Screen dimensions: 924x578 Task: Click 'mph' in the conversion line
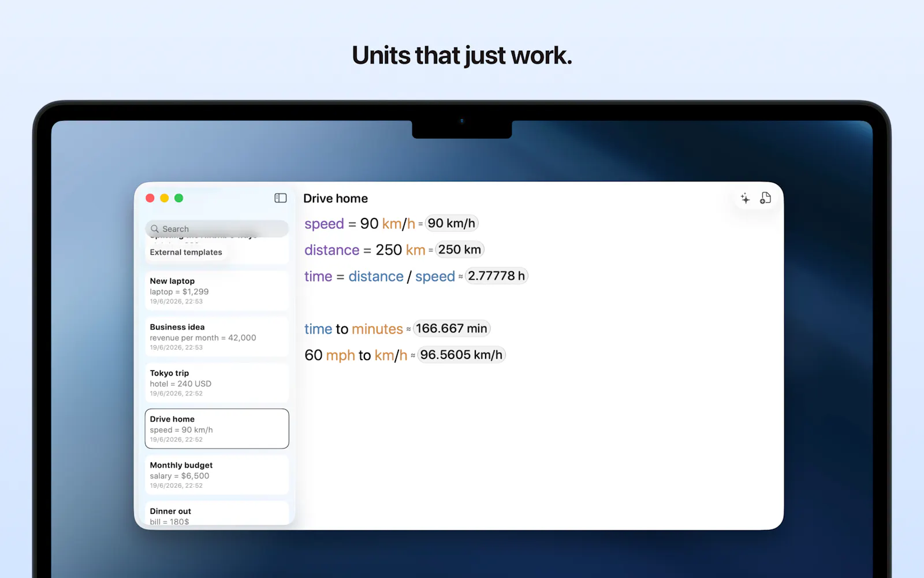click(x=341, y=356)
